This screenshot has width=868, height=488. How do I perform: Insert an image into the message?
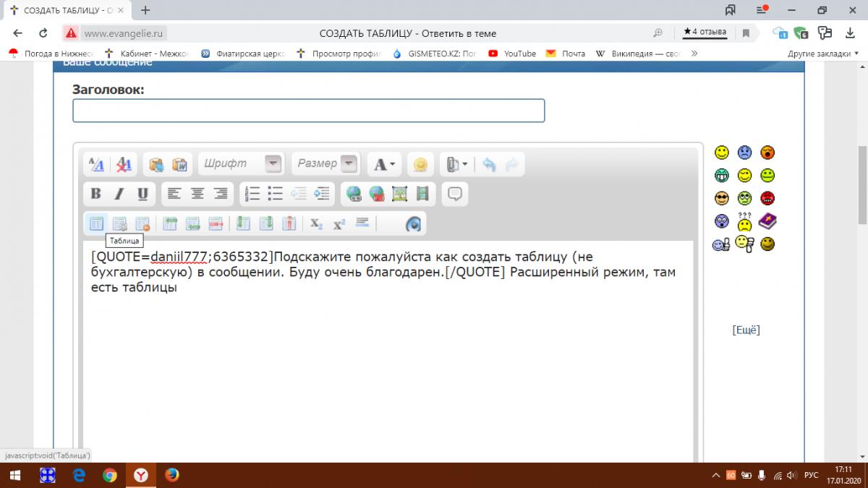click(x=399, y=194)
